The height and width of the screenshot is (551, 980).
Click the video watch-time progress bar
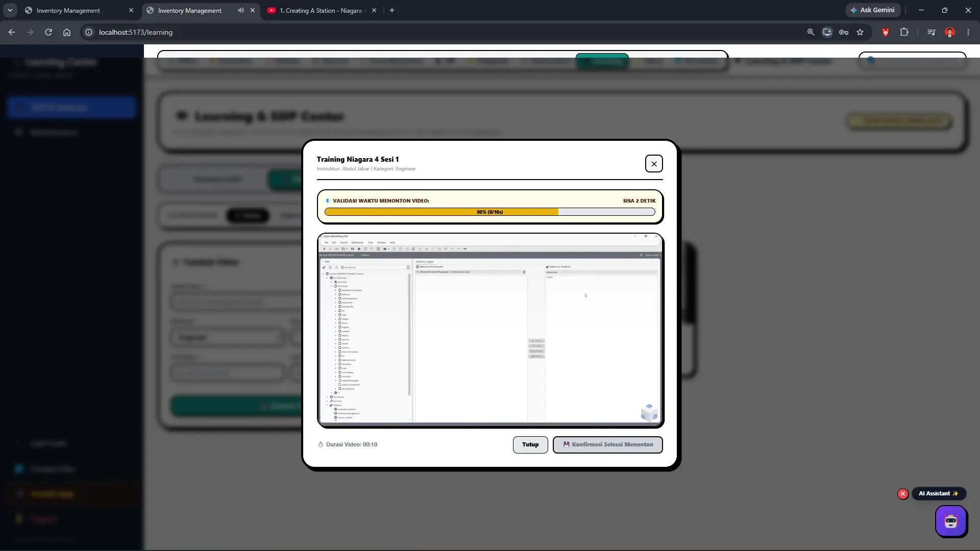489,212
